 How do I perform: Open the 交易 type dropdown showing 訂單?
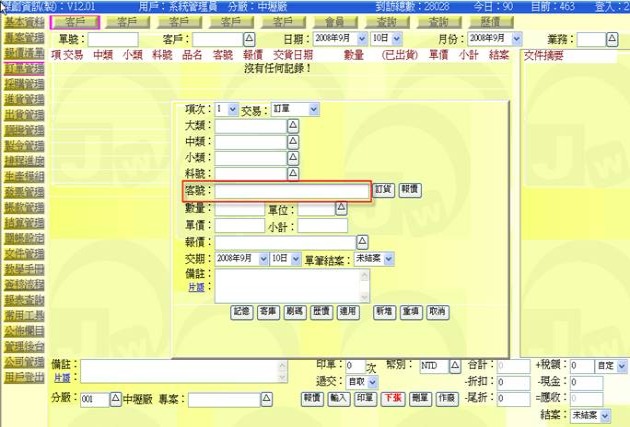click(313, 108)
